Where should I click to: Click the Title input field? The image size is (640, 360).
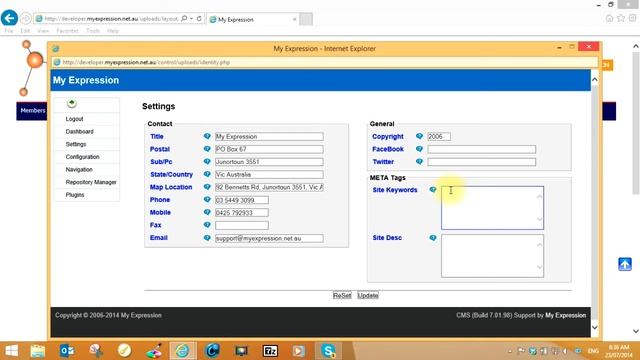pos(269,136)
